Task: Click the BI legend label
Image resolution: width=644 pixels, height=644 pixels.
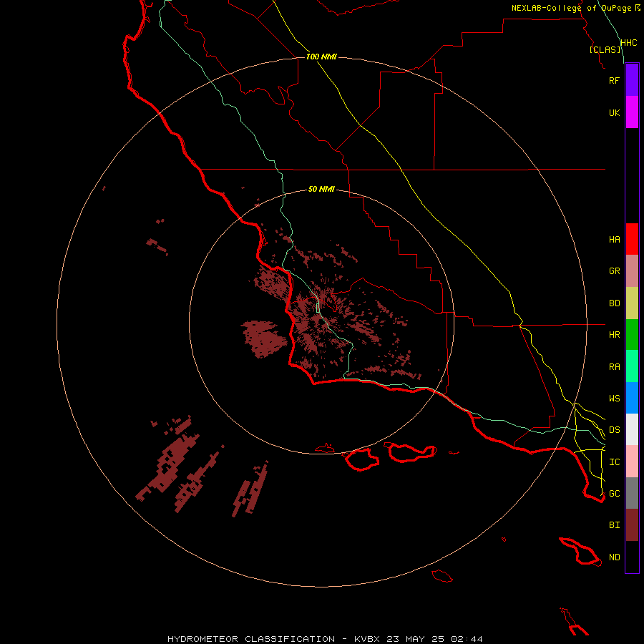Action: pyautogui.click(x=614, y=525)
